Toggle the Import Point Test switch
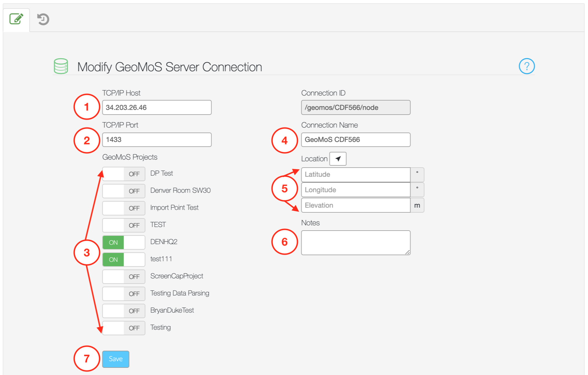 [x=124, y=208]
